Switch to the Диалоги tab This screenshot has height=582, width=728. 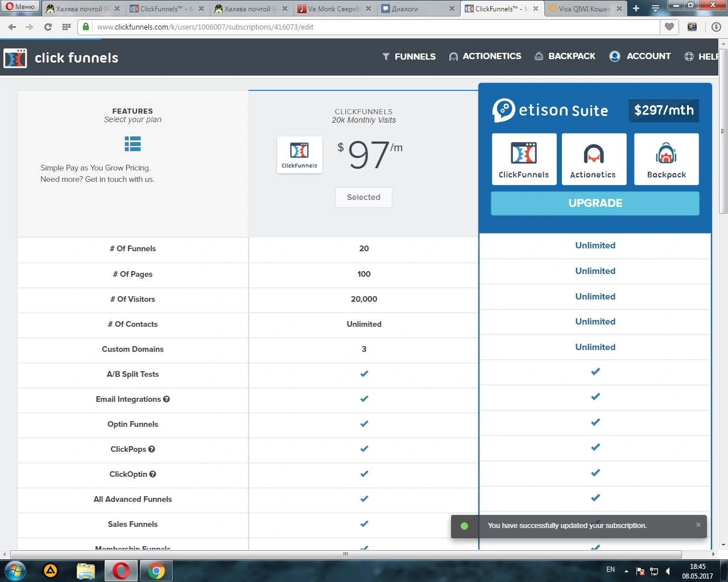pyautogui.click(x=417, y=9)
